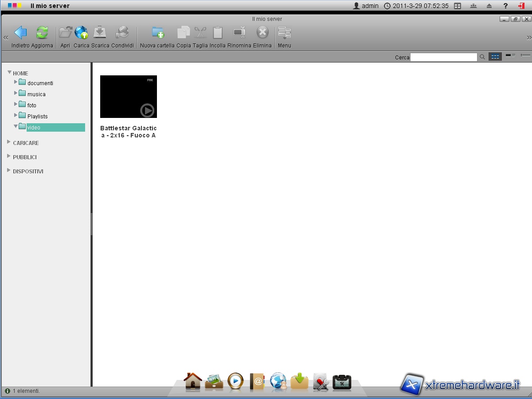Select the musica folder in tree
The image size is (532, 399).
(36, 94)
